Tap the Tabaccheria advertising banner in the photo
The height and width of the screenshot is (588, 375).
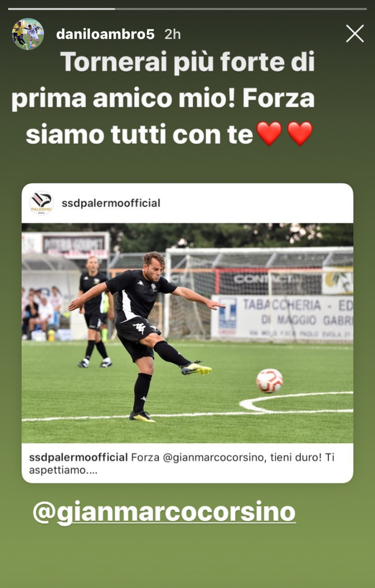point(281,318)
